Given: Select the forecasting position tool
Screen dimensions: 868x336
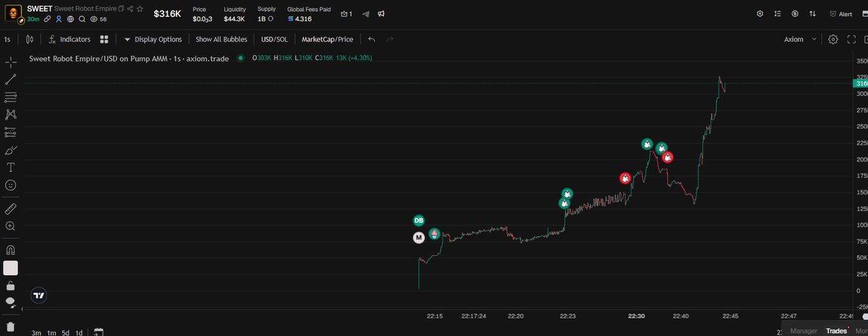Looking at the screenshot, I should (x=11, y=132).
